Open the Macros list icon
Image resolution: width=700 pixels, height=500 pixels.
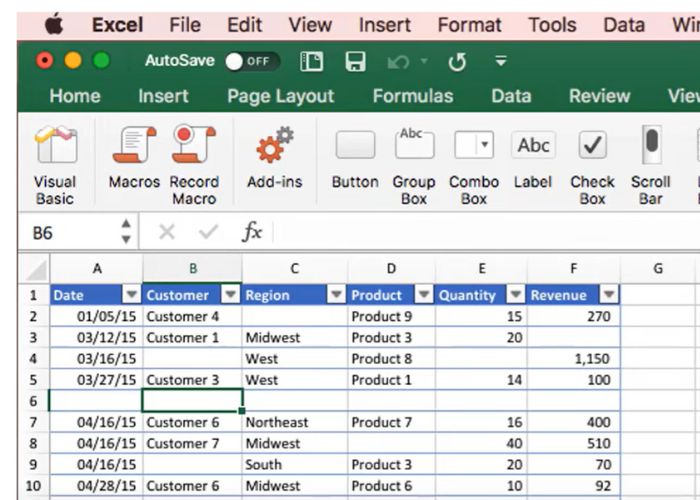pos(134,145)
